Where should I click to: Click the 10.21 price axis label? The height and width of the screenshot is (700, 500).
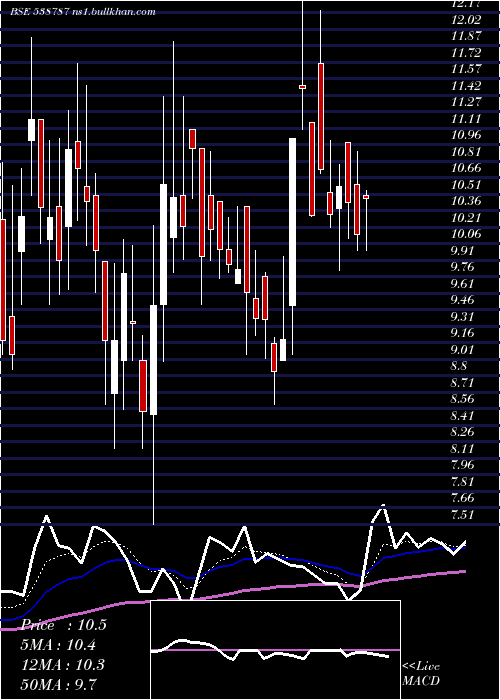466,218
